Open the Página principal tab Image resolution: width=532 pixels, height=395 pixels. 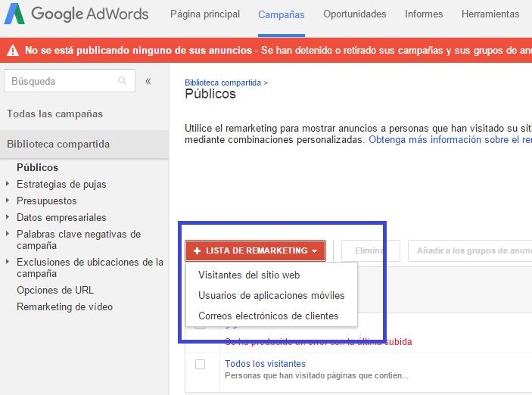point(205,14)
